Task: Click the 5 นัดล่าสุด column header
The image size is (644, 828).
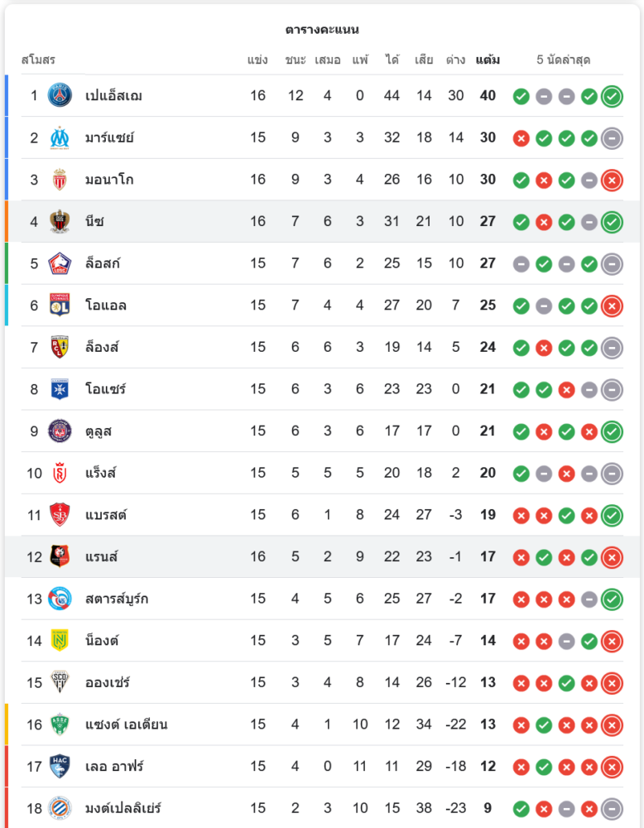Action: 563,60
